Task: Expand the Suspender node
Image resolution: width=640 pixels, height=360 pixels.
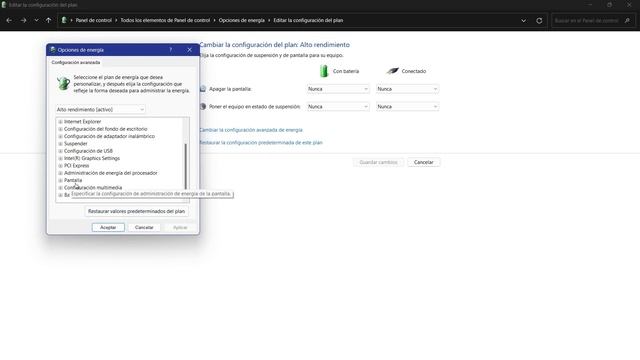Action: click(x=60, y=144)
